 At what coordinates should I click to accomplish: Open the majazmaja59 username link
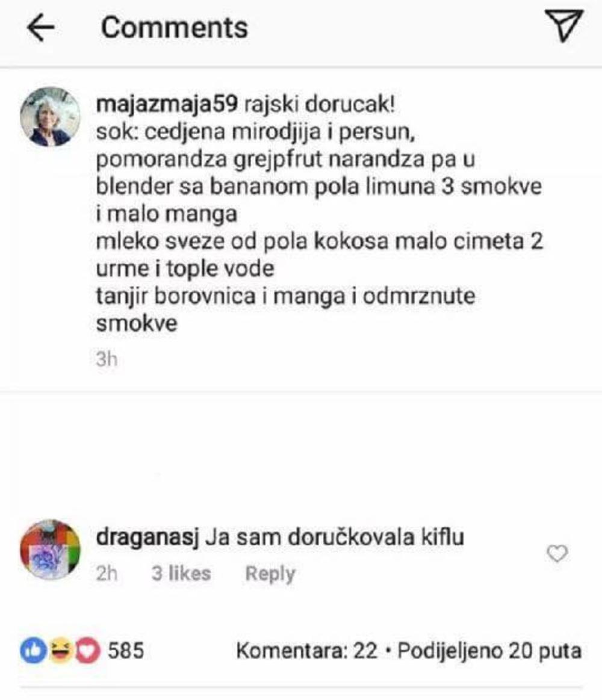pos(167,105)
